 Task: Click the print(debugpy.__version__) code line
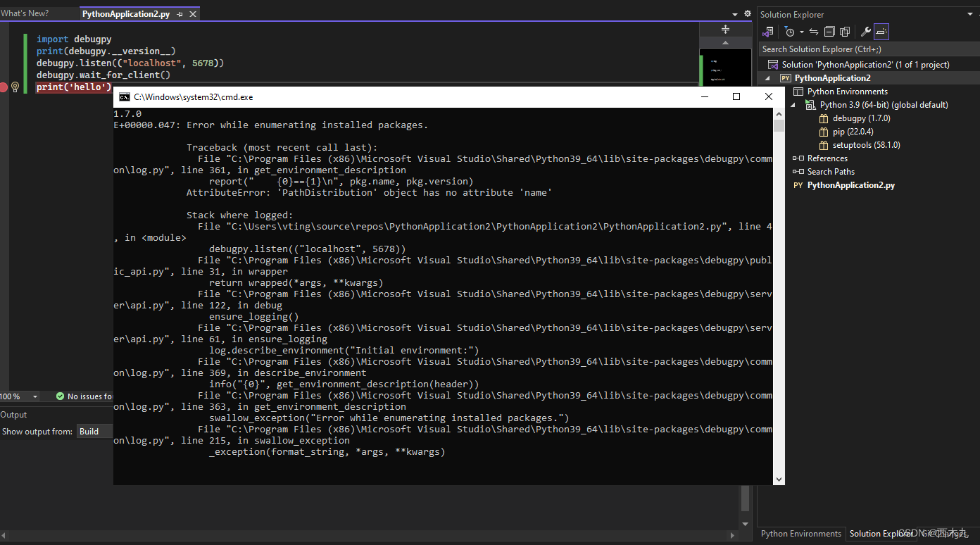(x=106, y=51)
